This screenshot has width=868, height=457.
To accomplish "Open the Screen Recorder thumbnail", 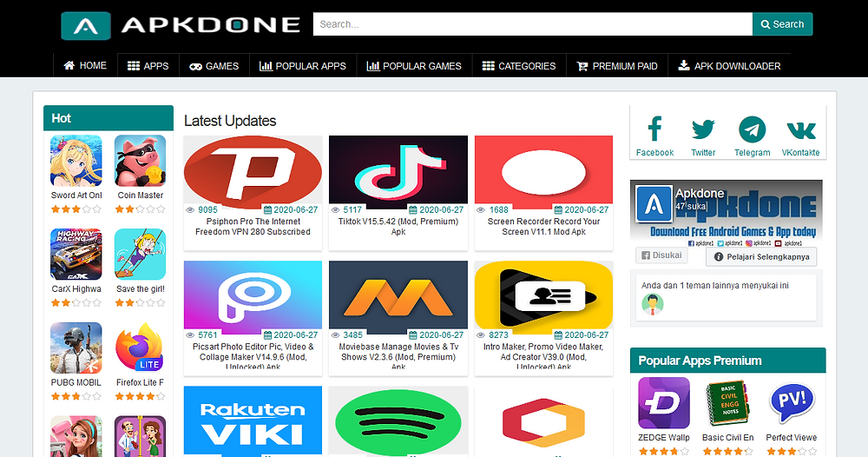I will (x=543, y=169).
